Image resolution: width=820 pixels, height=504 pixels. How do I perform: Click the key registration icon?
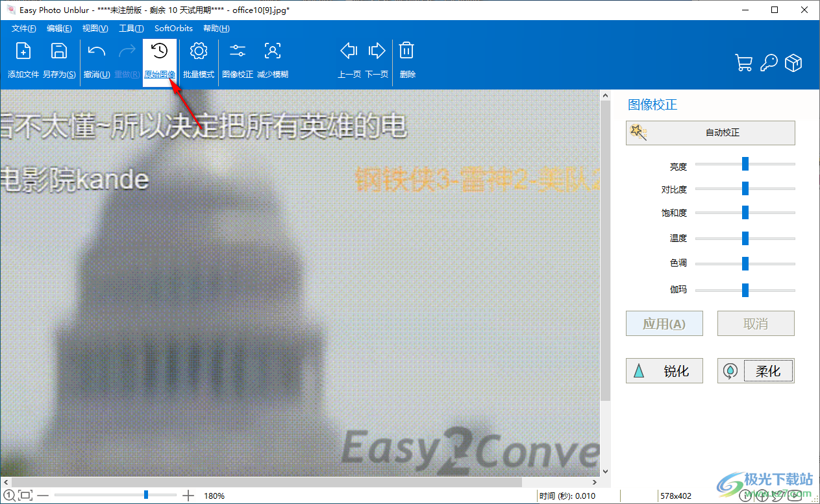pyautogui.click(x=769, y=63)
